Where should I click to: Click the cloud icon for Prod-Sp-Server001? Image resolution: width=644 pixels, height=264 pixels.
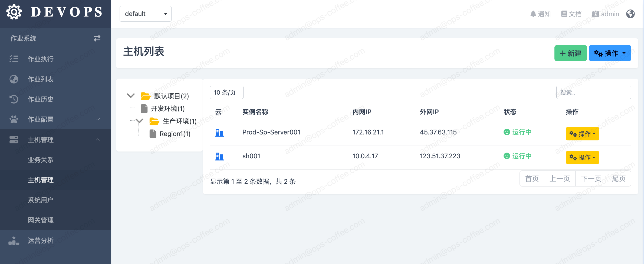tap(219, 133)
